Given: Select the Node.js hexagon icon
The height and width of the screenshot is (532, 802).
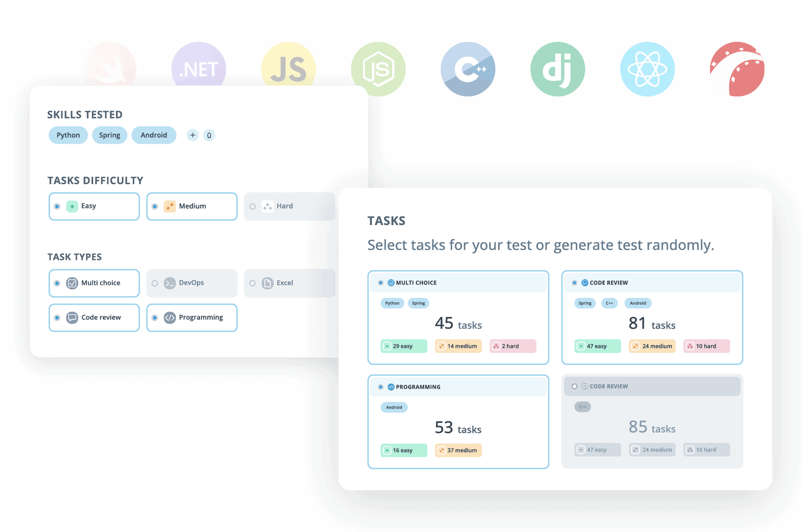Looking at the screenshot, I should (x=378, y=69).
